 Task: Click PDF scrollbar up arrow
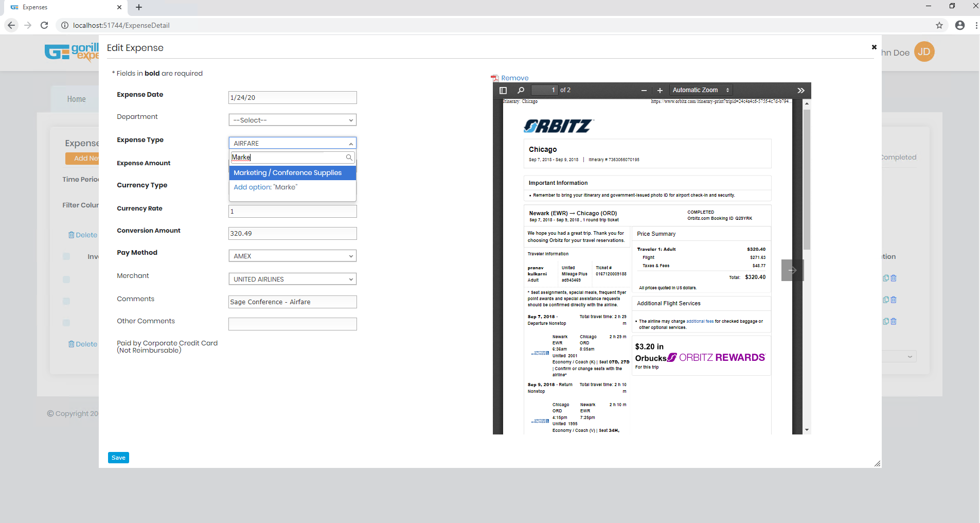pos(807,103)
